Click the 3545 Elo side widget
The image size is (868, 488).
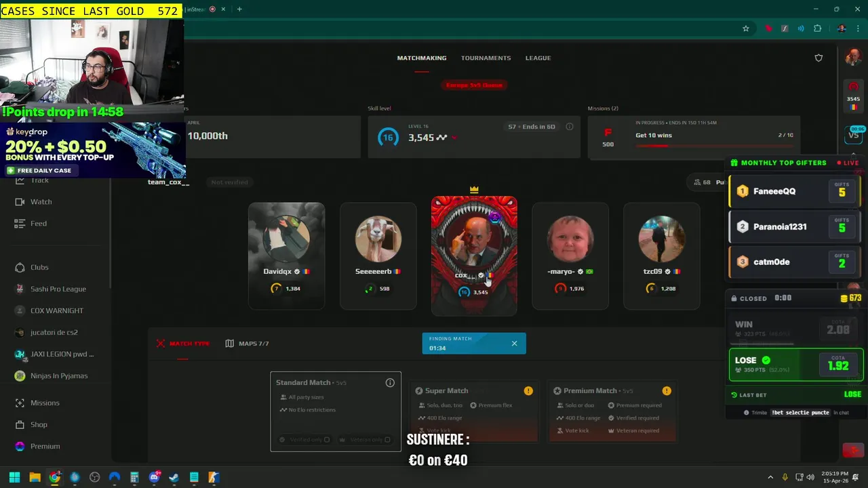tap(854, 96)
